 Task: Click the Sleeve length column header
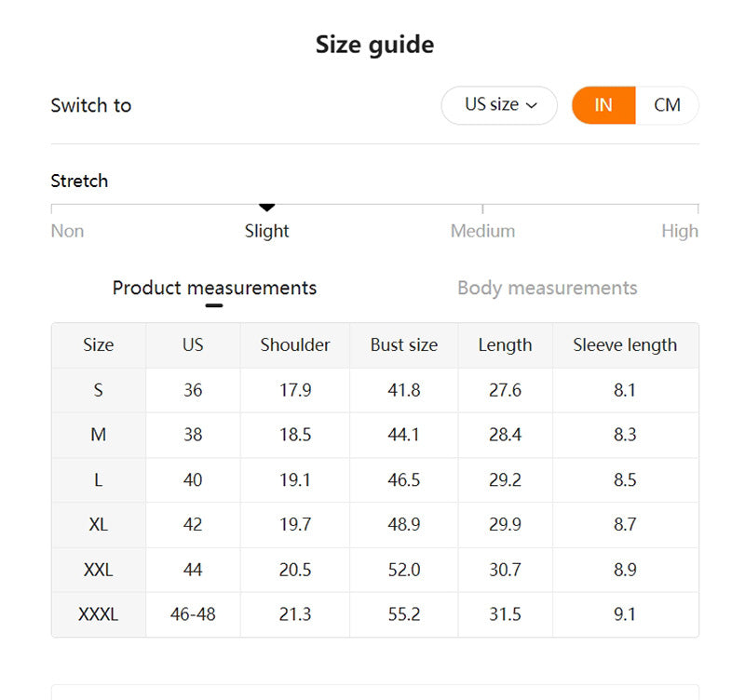[626, 345]
